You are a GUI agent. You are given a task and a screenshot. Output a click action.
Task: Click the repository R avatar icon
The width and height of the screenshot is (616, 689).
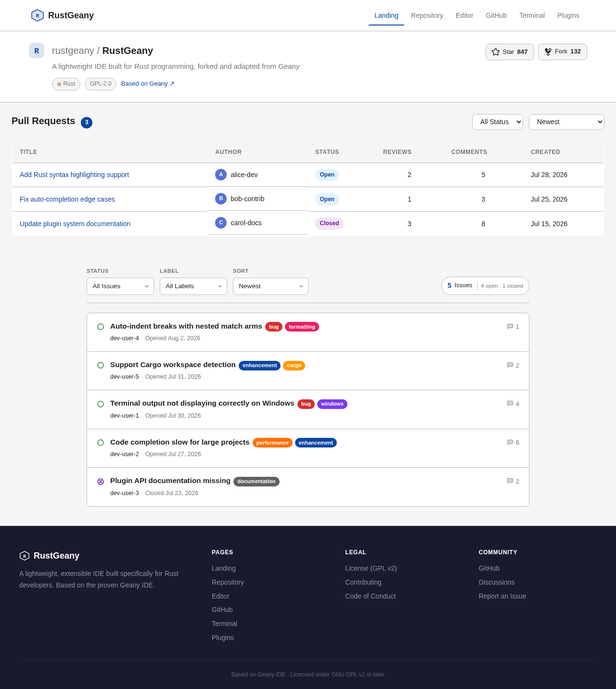pos(37,51)
